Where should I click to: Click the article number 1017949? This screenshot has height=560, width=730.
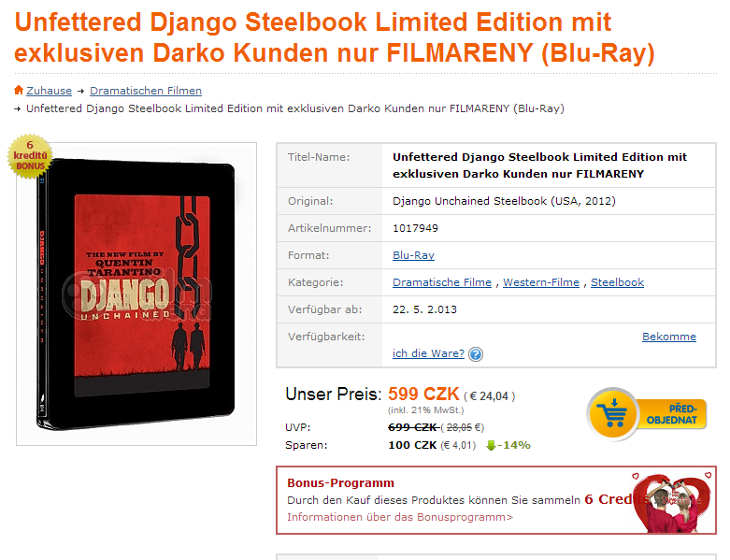[x=415, y=228]
